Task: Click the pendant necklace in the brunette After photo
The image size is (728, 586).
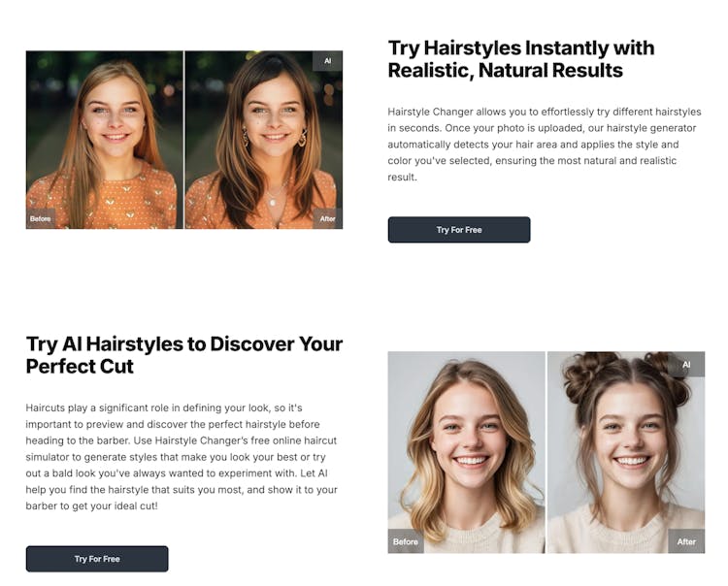Action: pos(273,202)
